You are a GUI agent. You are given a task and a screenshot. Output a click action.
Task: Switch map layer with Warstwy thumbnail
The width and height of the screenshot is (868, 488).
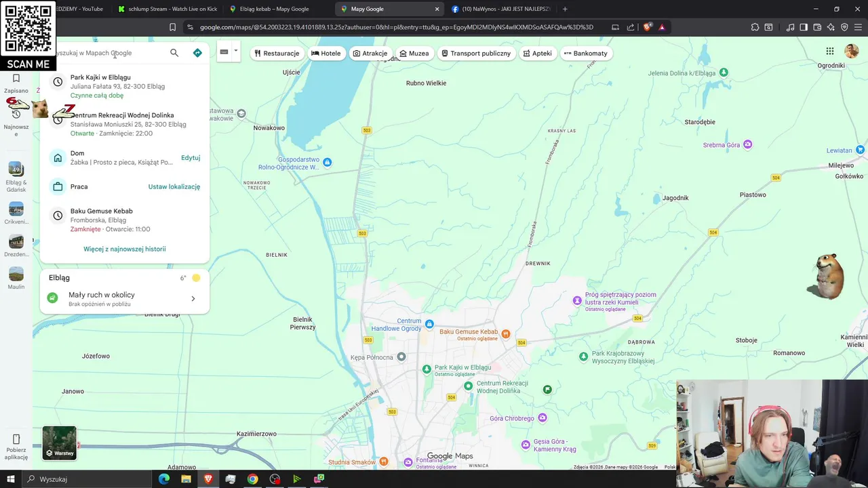(x=60, y=443)
